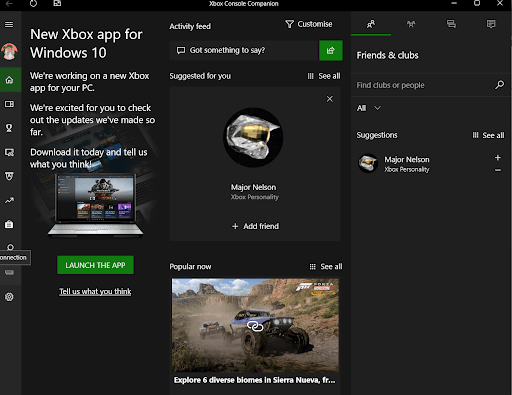Click See all for Popular now
This screenshot has height=395, width=512.
click(x=326, y=267)
